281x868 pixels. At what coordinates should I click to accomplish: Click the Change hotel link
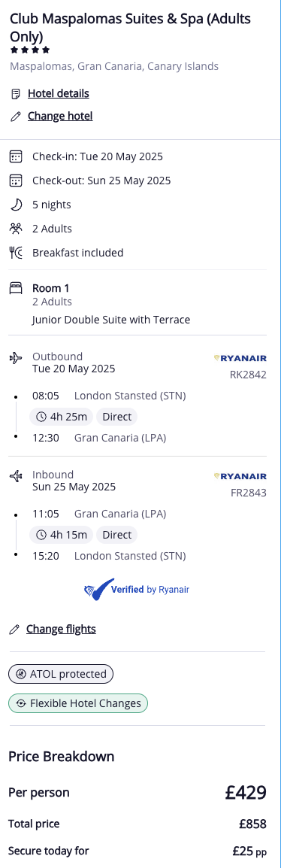(60, 117)
